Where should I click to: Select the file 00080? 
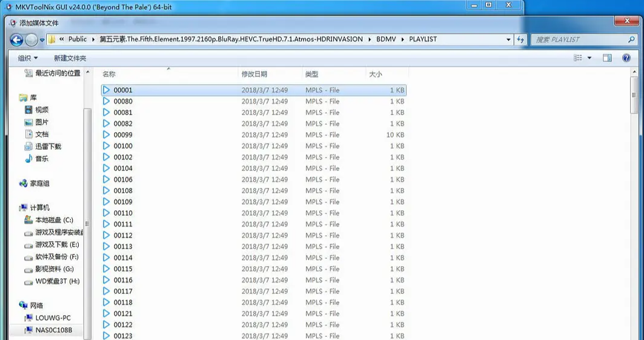[x=253, y=101]
